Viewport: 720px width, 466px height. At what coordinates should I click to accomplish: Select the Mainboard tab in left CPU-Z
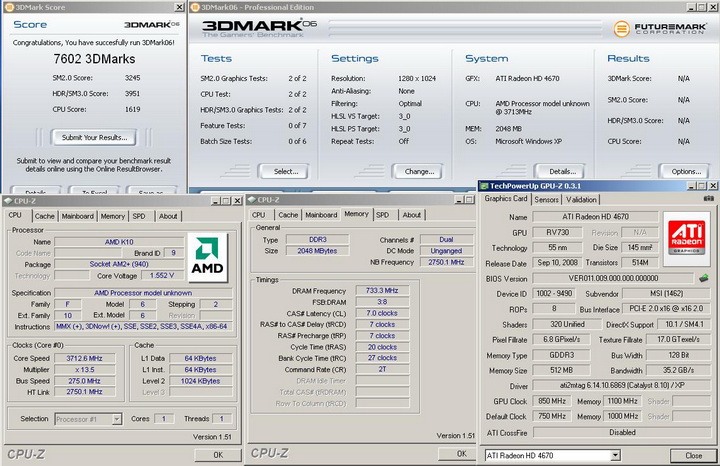point(77,216)
